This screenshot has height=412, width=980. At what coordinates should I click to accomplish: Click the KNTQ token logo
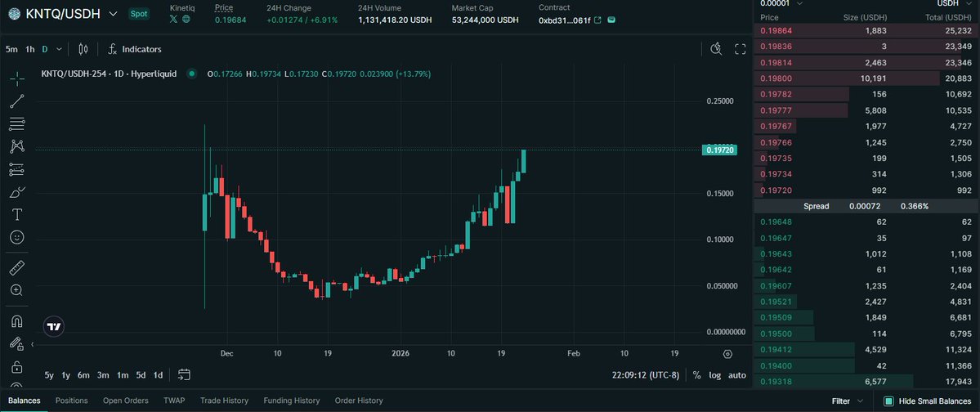pos(13,14)
